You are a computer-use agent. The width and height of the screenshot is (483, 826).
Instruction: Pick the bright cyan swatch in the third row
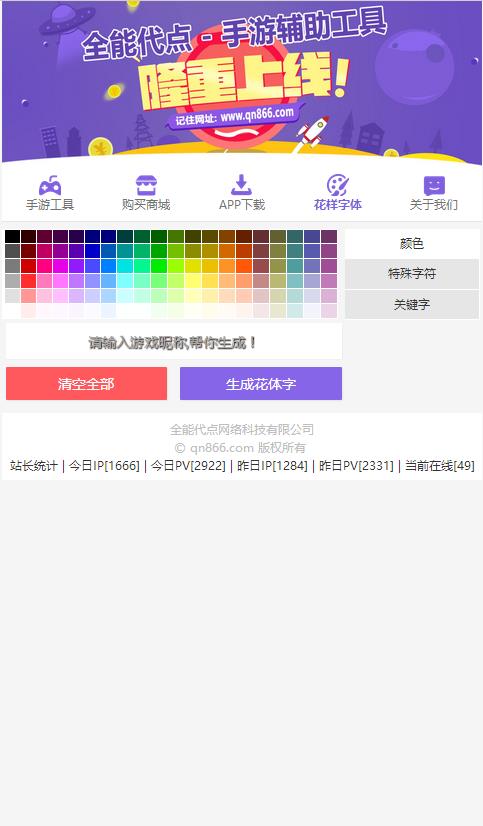coord(125,266)
